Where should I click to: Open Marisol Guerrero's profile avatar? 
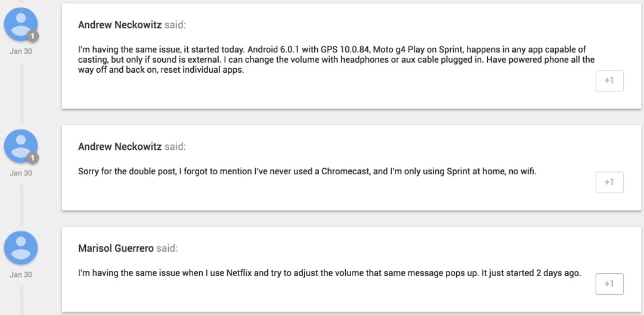pyautogui.click(x=21, y=248)
